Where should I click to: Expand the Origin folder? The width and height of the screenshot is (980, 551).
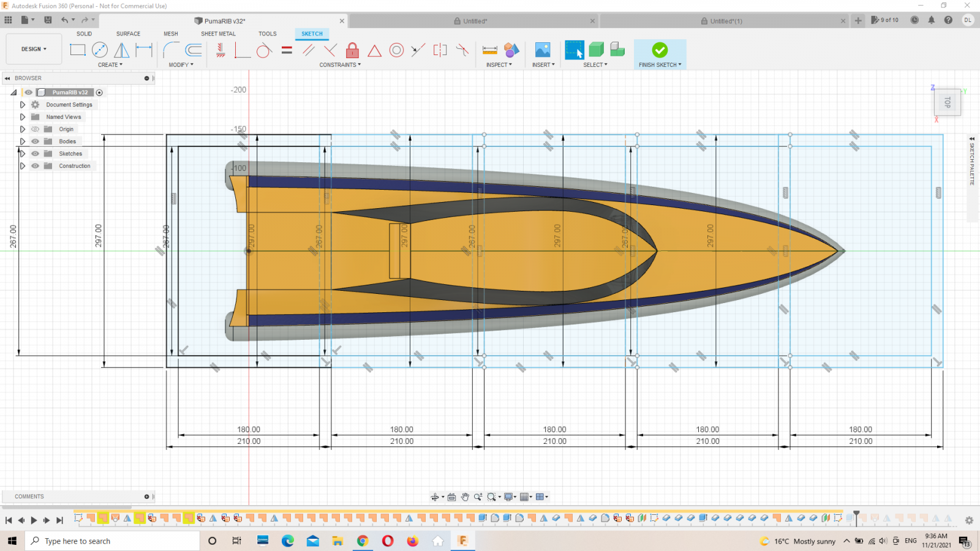tap(23, 129)
